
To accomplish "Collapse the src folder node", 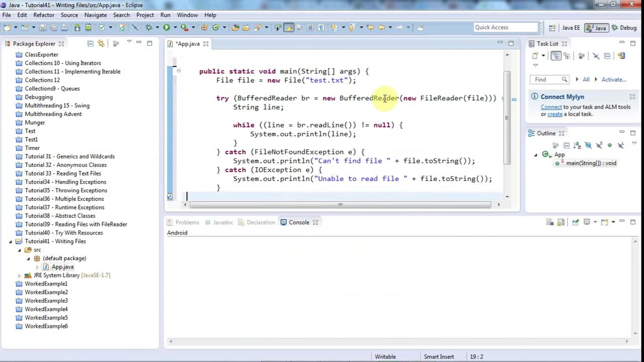I will [20, 250].
